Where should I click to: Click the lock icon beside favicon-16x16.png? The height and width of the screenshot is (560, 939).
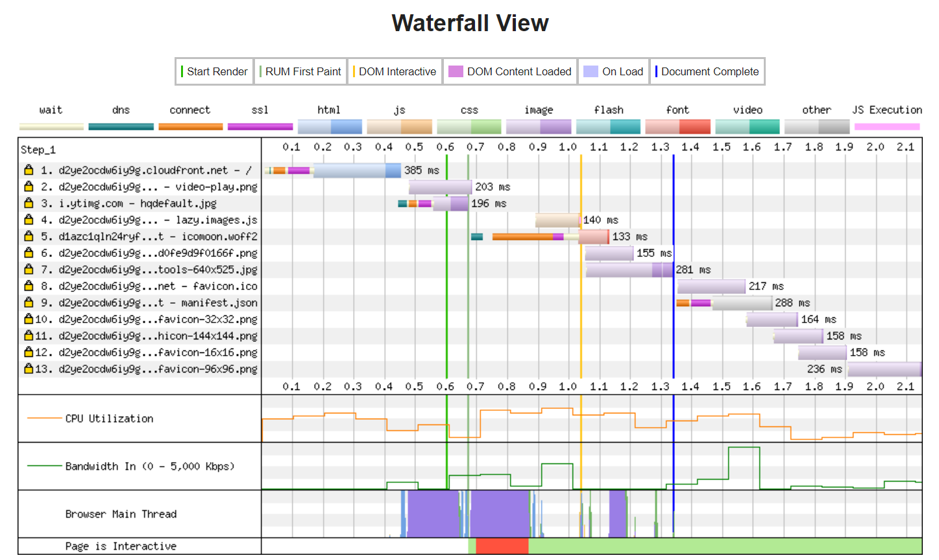29,352
